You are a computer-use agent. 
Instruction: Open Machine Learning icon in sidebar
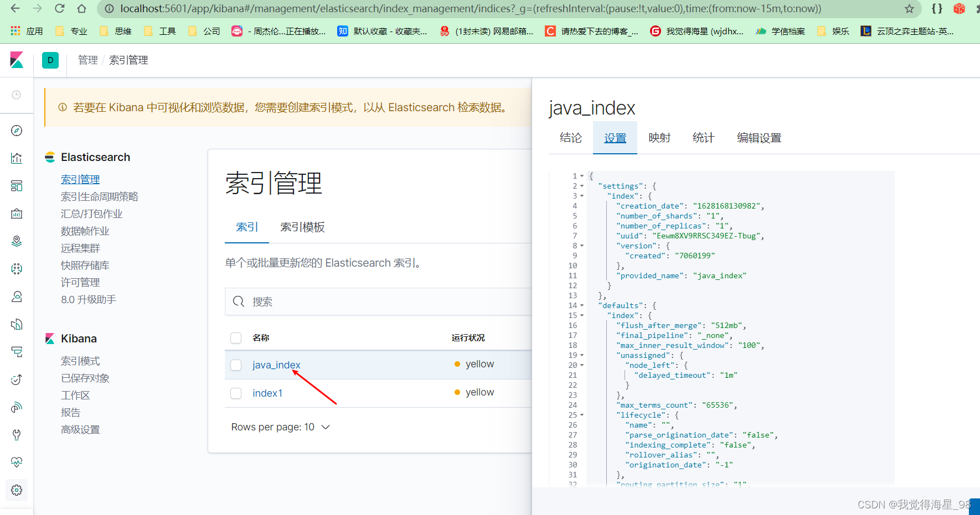tap(17, 269)
